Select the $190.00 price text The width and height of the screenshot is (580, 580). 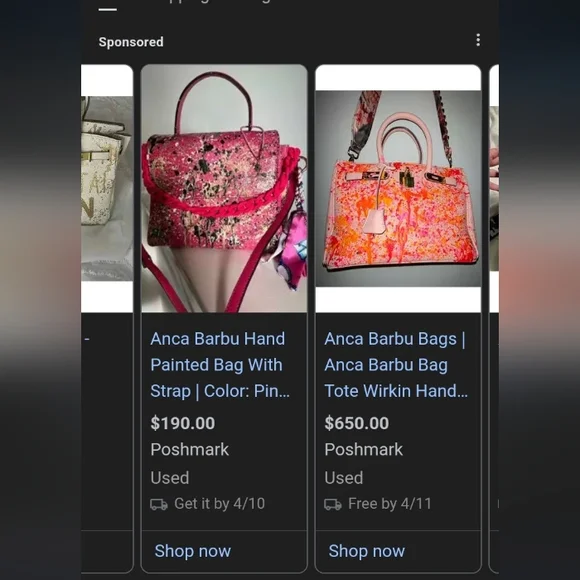(183, 423)
